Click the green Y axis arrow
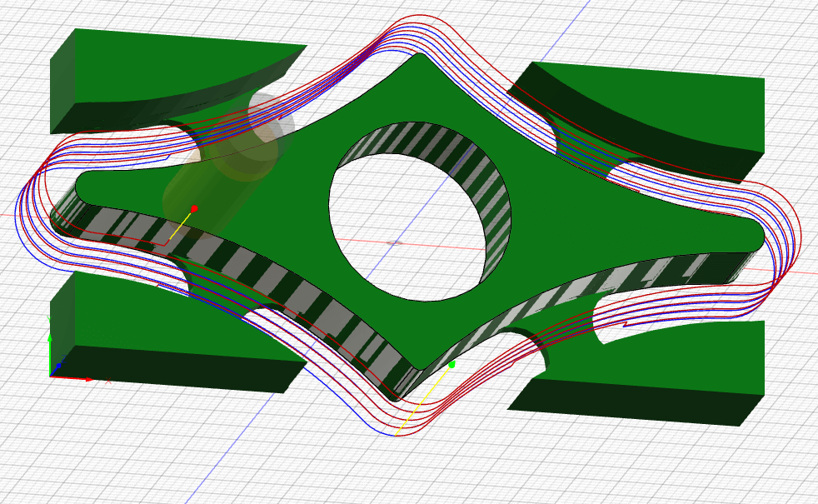This screenshot has width=818, height=504. coord(51,340)
